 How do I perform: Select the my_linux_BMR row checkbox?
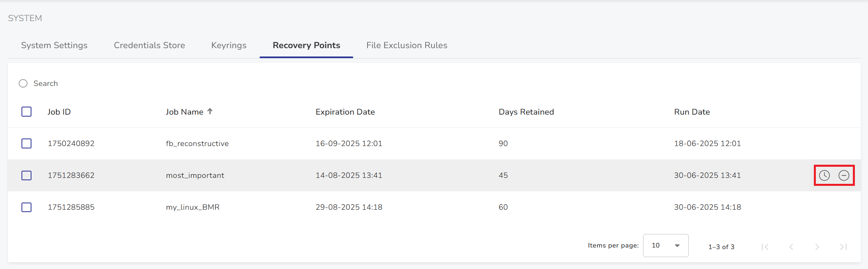[27, 207]
